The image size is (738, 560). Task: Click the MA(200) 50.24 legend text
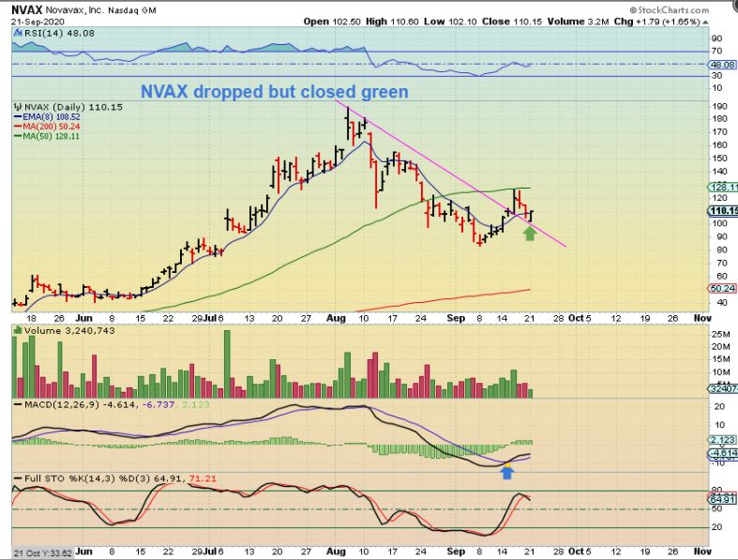52,127
